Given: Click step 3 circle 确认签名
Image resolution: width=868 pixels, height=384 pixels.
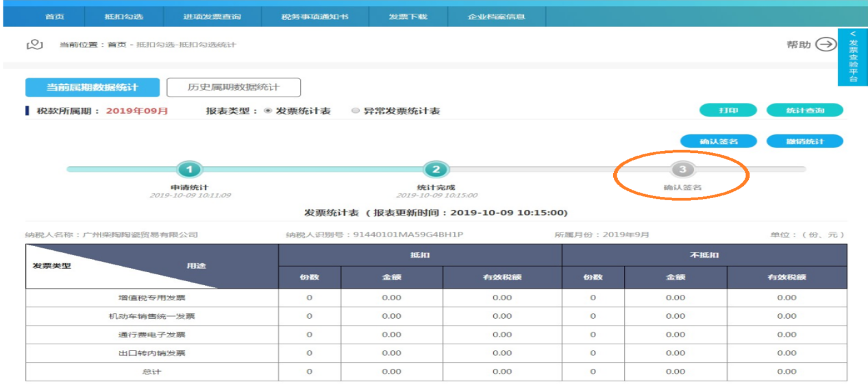Looking at the screenshot, I should coord(681,169).
